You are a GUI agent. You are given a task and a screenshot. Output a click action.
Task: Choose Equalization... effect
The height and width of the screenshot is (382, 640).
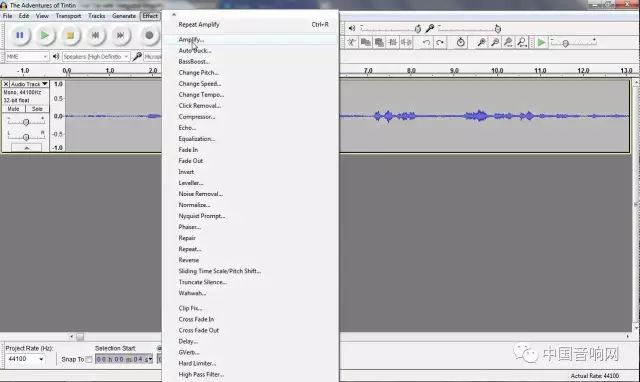(x=251, y=139)
